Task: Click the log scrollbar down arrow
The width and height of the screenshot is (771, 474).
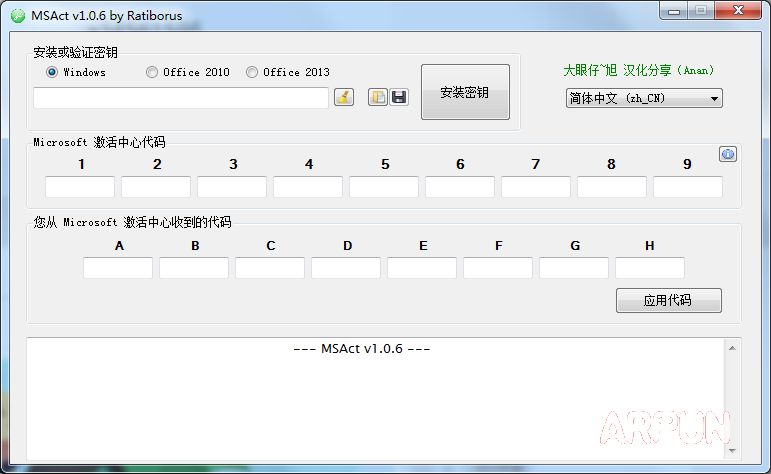Action: [732, 450]
